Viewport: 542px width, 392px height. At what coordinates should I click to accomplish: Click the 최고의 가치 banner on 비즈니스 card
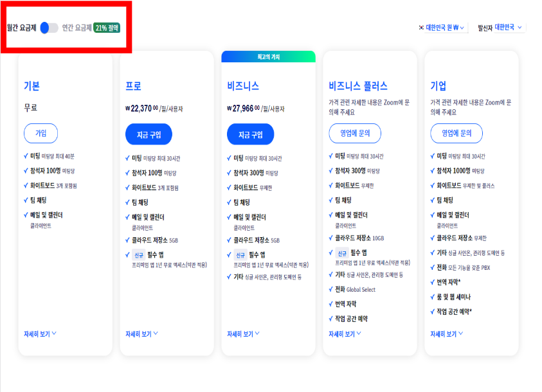pyautogui.click(x=268, y=57)
